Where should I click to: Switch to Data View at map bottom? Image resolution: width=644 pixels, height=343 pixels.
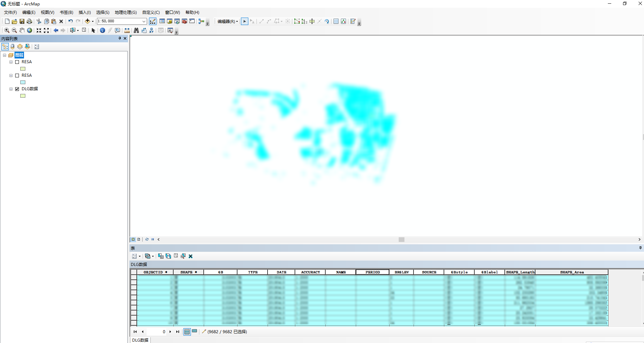(x=133, y=239)
